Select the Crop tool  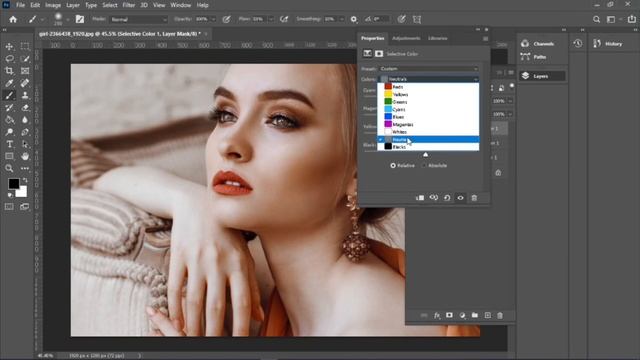point(9,71)
